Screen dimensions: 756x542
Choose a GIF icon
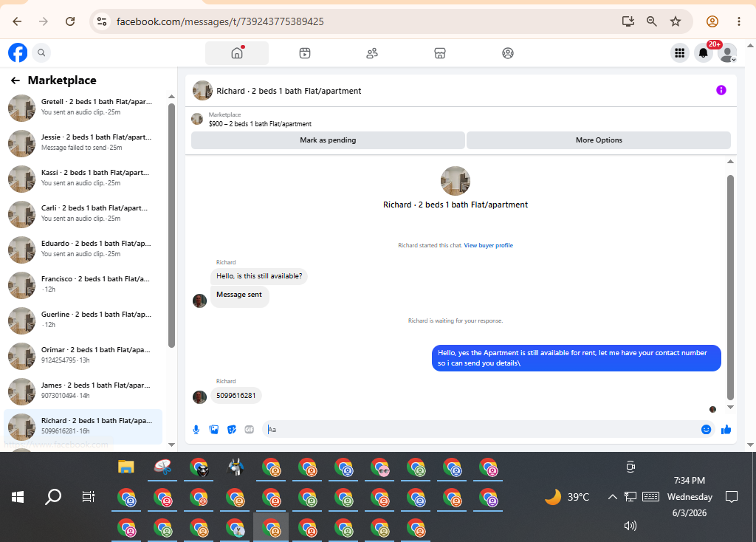(250, 430)
